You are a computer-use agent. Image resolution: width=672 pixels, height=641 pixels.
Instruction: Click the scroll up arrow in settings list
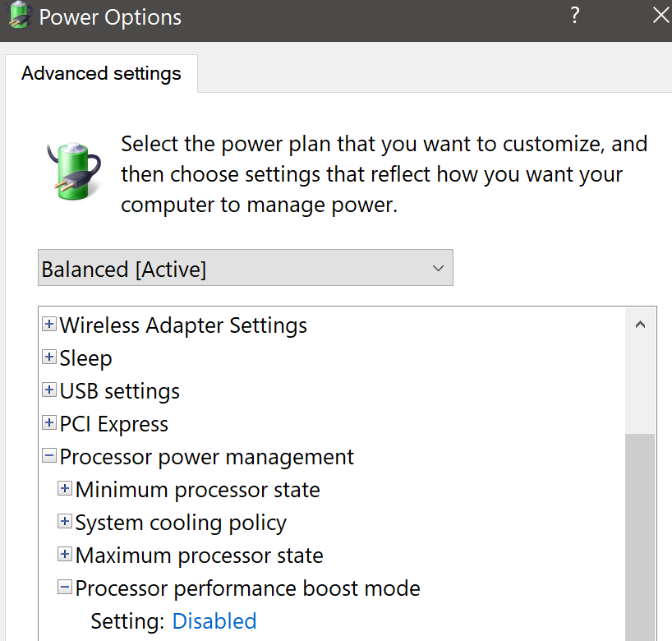point(640,325)
